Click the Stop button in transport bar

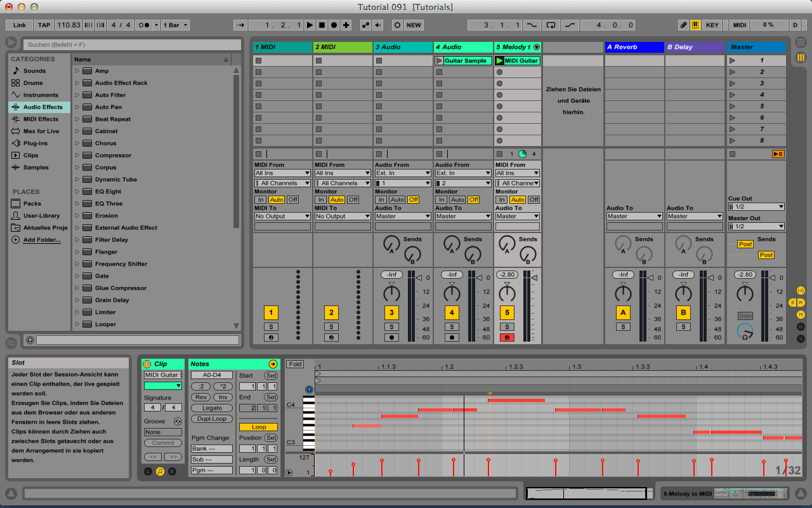tap(322, 25)
